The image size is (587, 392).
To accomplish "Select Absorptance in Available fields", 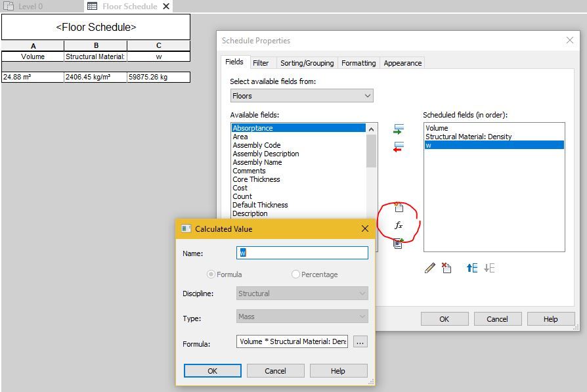I will (298, 128).
